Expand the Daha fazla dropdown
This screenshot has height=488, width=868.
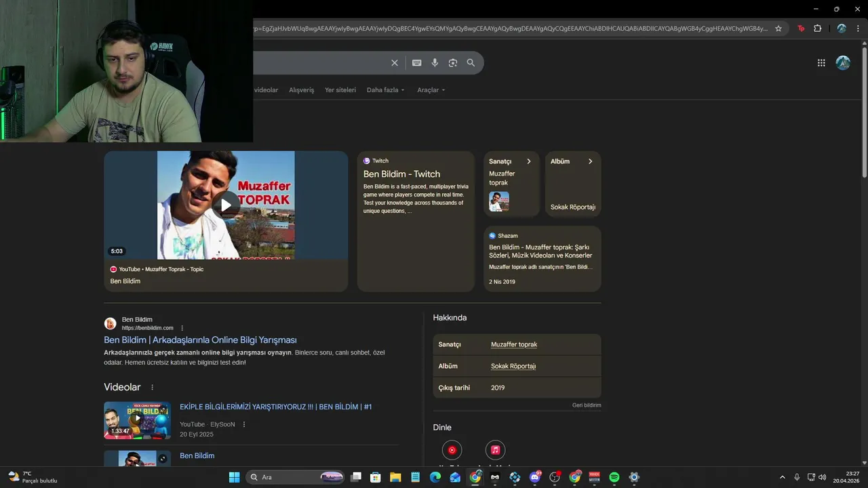[385, 90]
